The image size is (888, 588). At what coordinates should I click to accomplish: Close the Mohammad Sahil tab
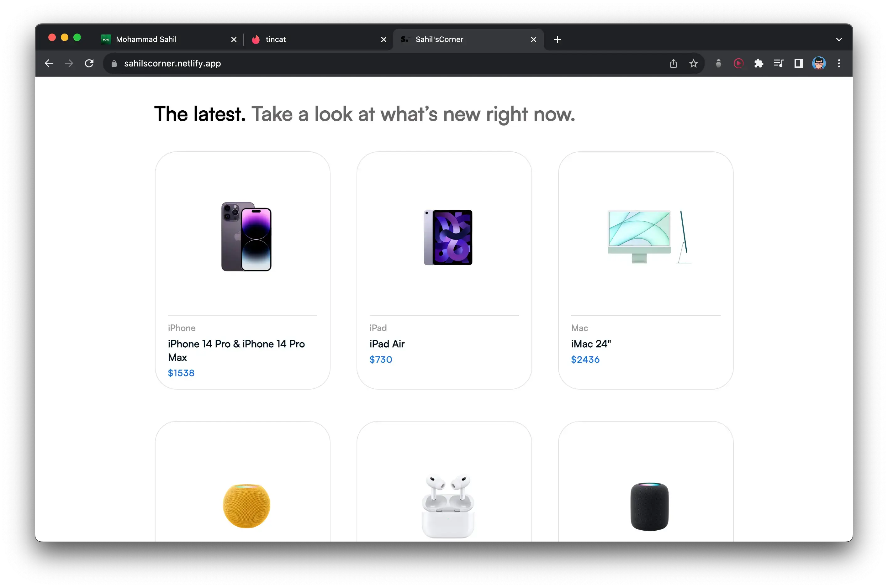click(x=234, y=39)
